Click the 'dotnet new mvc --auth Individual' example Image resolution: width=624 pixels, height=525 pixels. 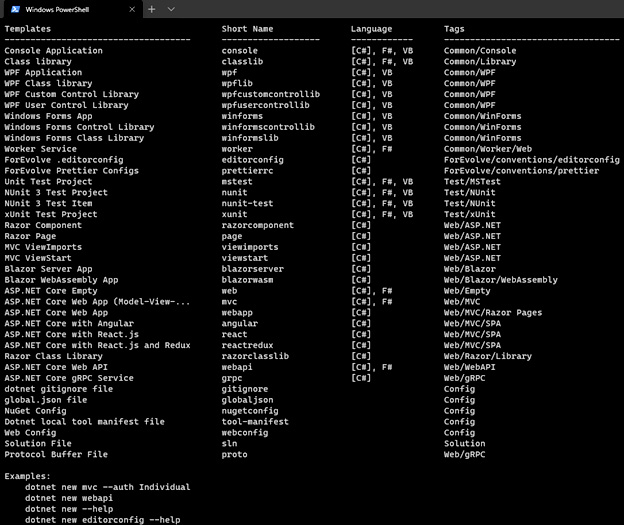pos(107,487)
